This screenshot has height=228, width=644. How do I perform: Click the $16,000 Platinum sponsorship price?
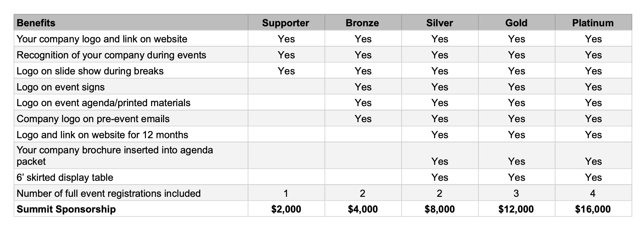[593, 209]
